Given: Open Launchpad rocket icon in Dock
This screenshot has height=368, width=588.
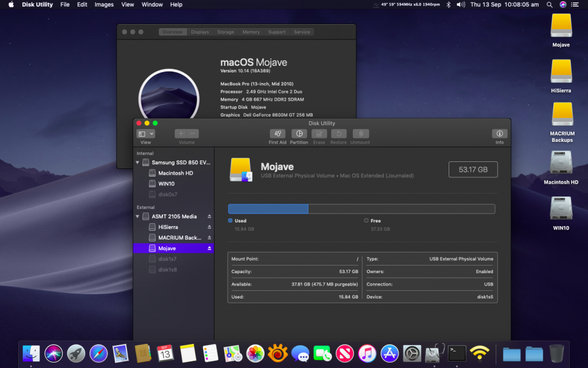Looking at the screenshot, I should tap(76, 353).
